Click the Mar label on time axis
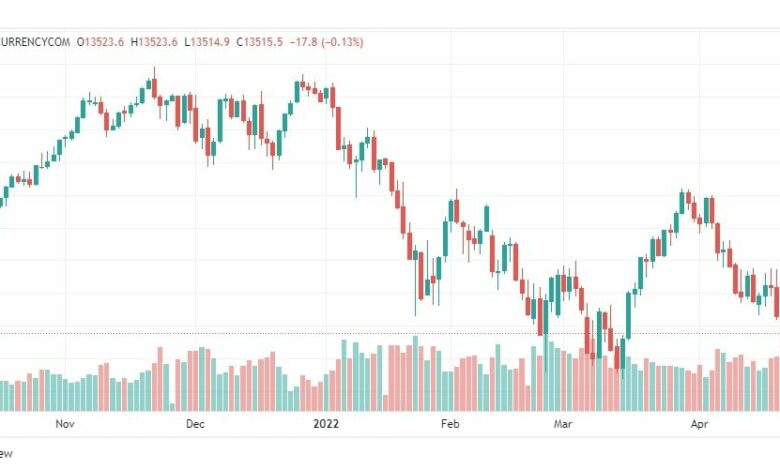 563,424
